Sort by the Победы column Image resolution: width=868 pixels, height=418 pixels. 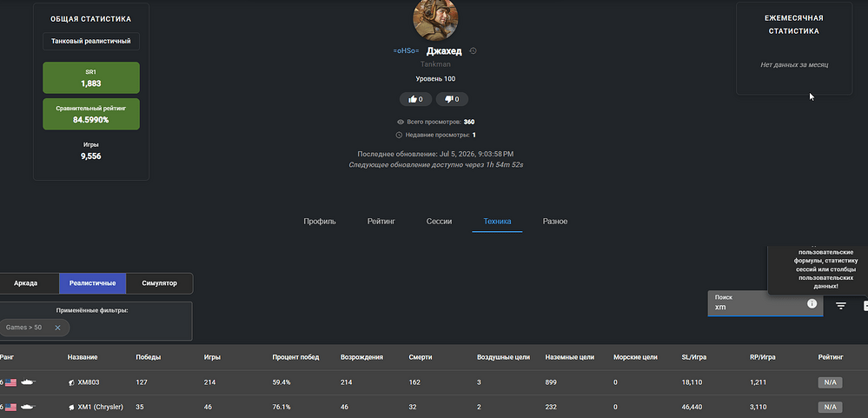(x=149, y=358)
